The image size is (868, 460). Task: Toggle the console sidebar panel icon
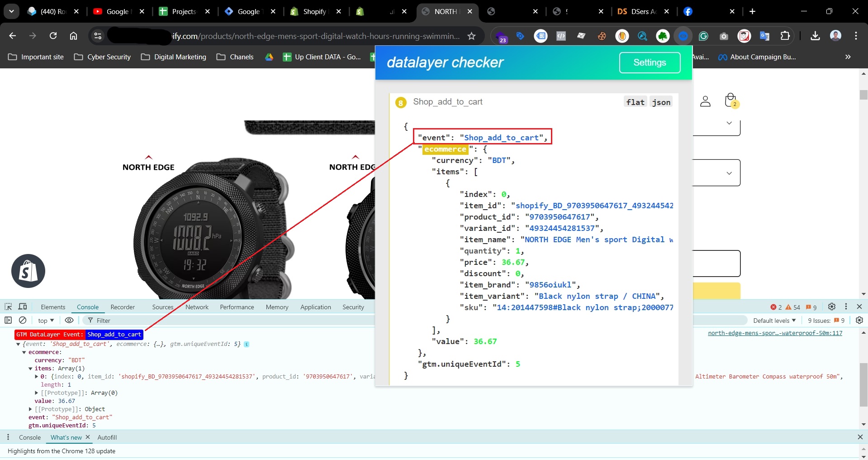pyautogui.click(x=8, y=320)
